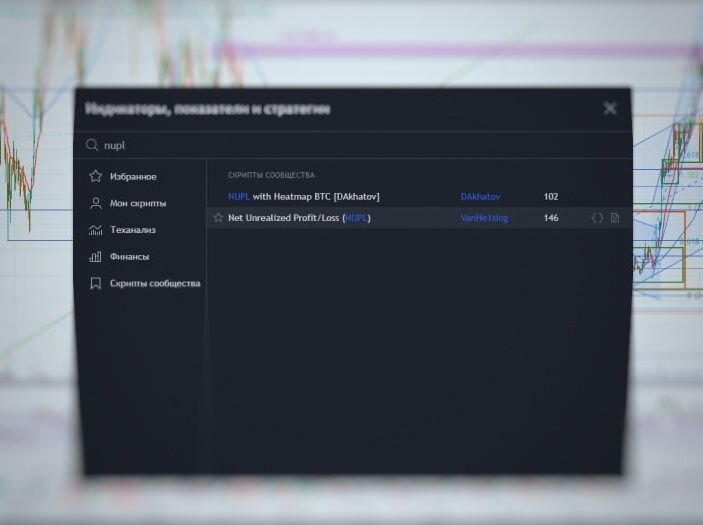Select "NUPL with Heatmap BTC [DAkhatov]" script

coord(304,196)
